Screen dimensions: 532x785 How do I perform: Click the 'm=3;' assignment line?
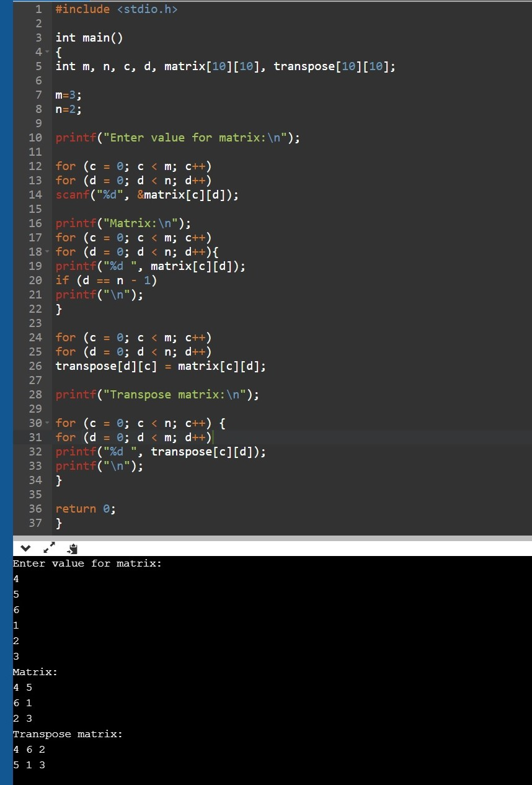tap(69, 95)
